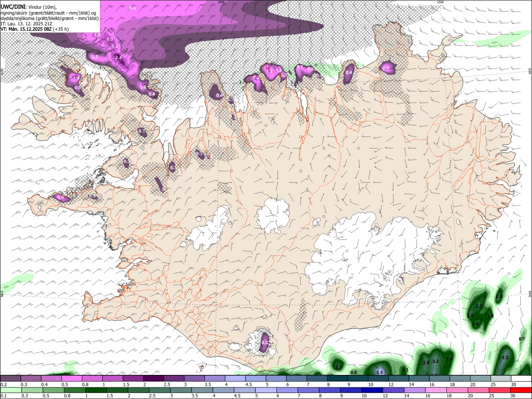Pick the snow scale swatch labeled 0.2
Image resolution: width=532 pixels, height=399 pixels.
pos(10,378)
